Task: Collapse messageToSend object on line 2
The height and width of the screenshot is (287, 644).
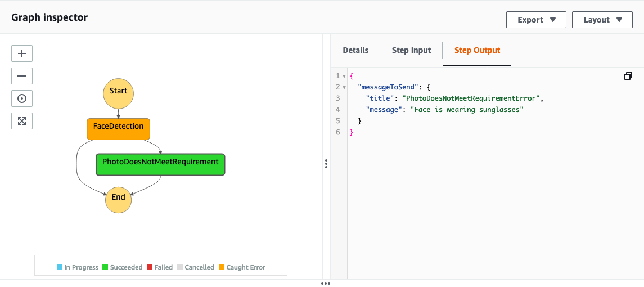Action: coord(344,87)
